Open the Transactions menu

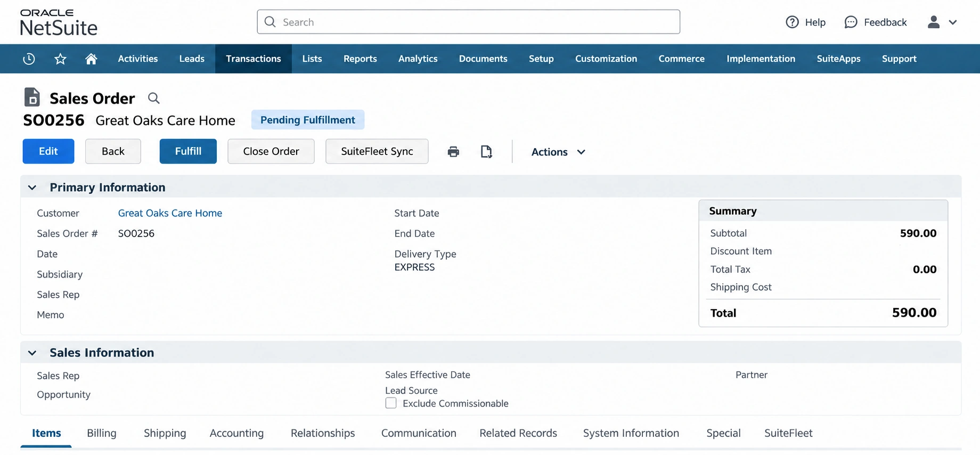pyautogui.click(x=254, y=59)
